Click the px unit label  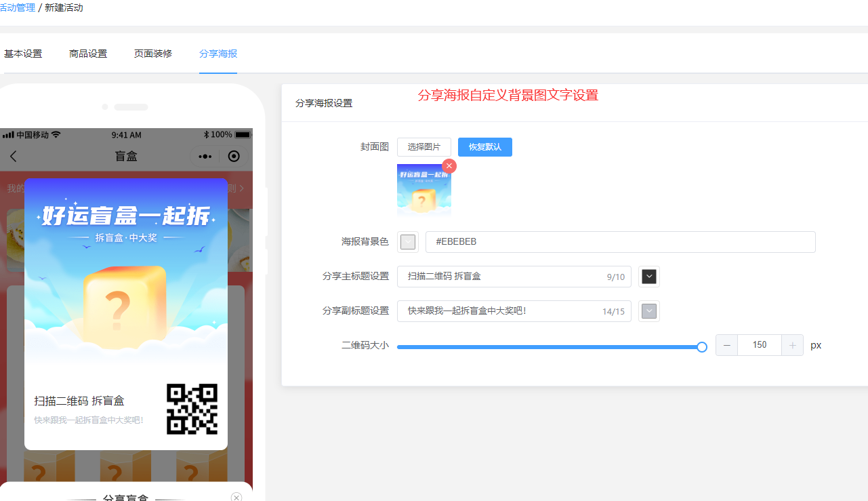[x=816, y=345]
